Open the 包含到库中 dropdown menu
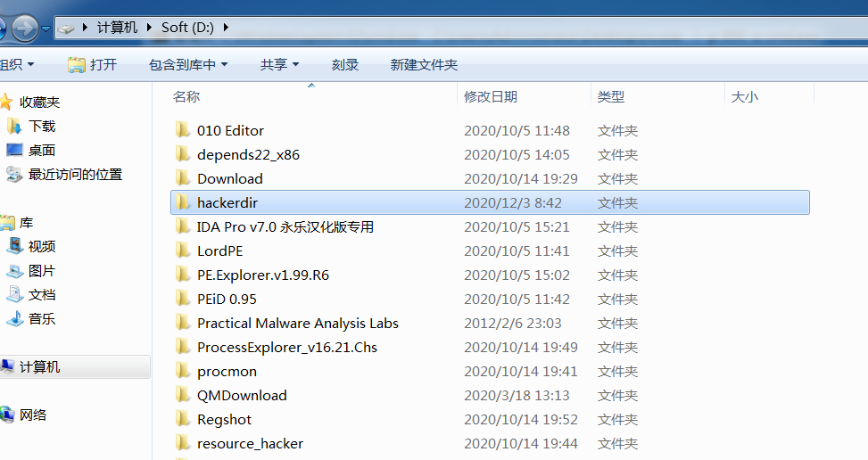Image resolution: width=868 pixels, height=460 pixels. pos(188,65)
